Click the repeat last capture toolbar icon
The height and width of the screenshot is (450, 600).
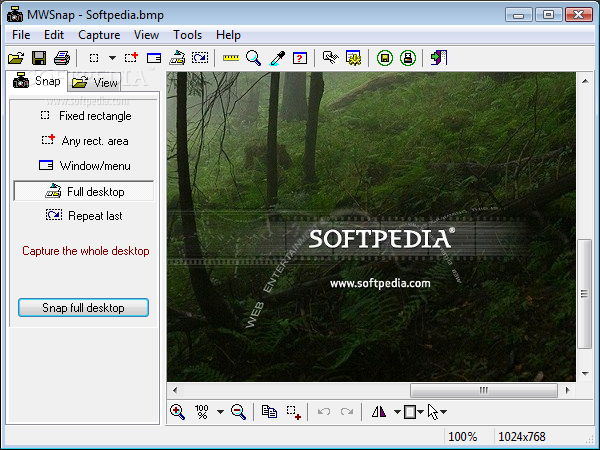tap(200, 58)
